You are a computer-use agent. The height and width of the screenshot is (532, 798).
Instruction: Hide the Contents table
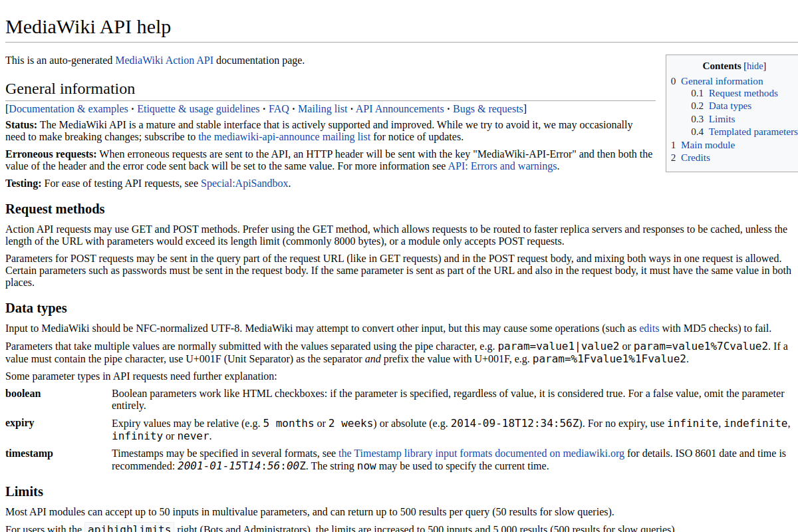[755, 66]
